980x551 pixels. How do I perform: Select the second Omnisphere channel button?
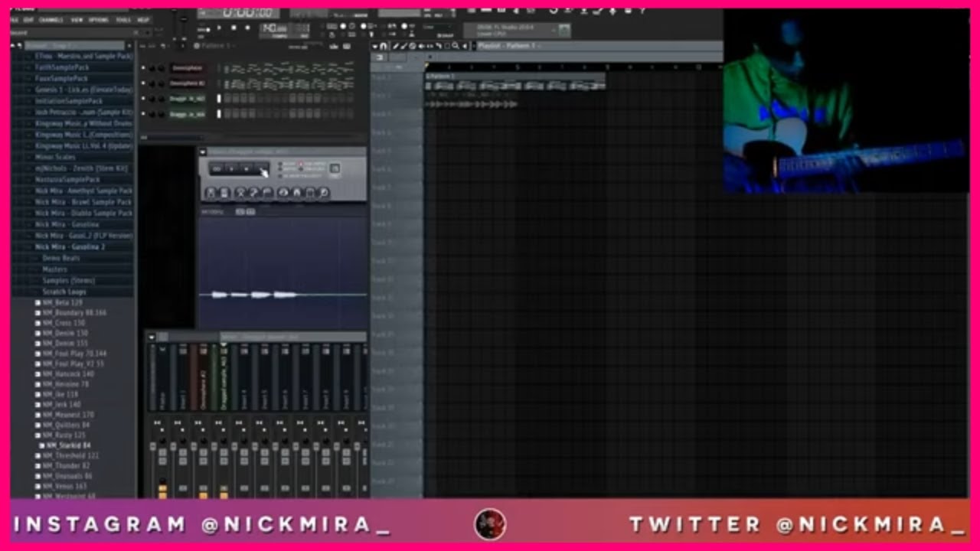(x=188, y=83)
